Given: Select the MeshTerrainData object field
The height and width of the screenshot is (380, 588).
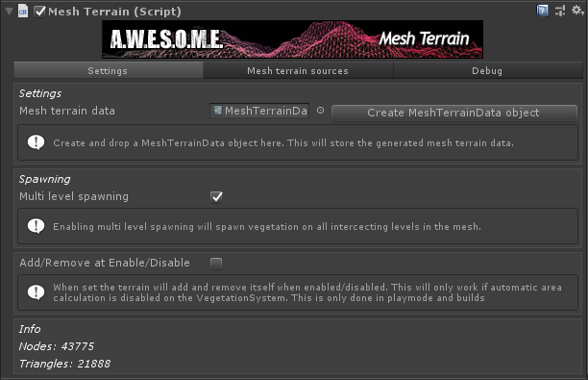Looking at the screenshot, I should 259,111.
